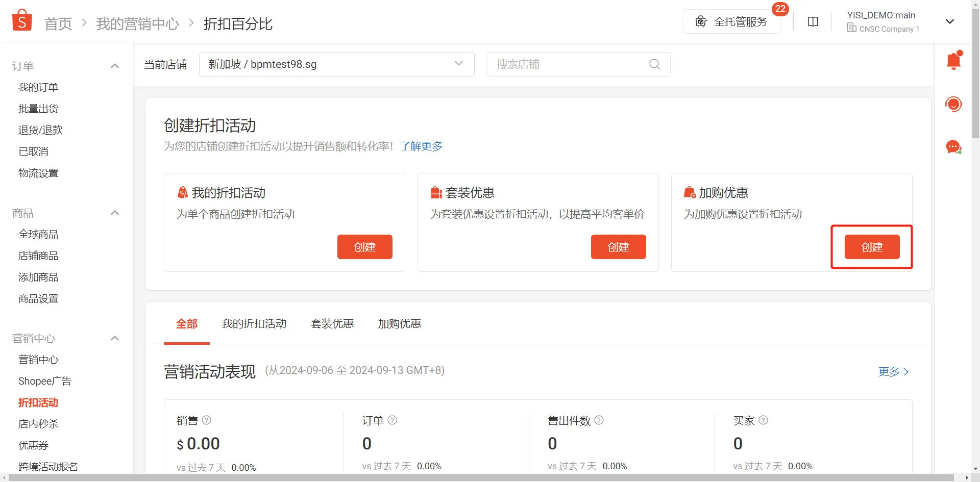Click the 搜索店铺 input field
This screenshot has height=482, width=980.
(x=561, y=64)
